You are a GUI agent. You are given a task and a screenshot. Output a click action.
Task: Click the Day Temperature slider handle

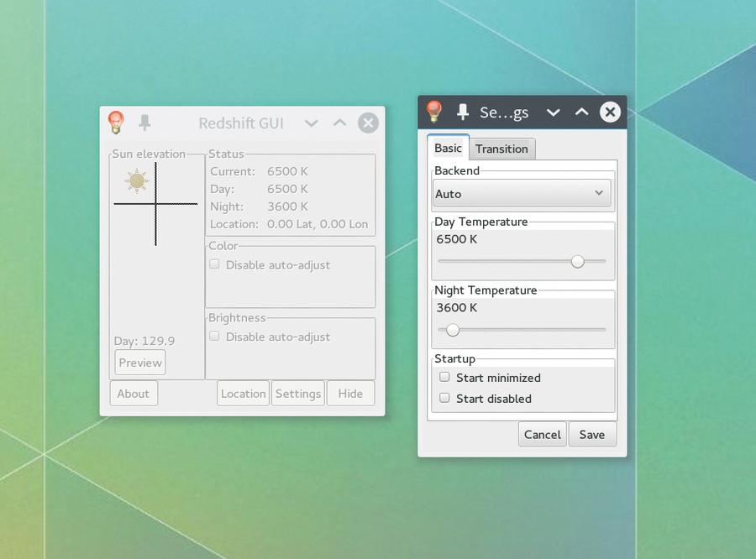[578, 261]
